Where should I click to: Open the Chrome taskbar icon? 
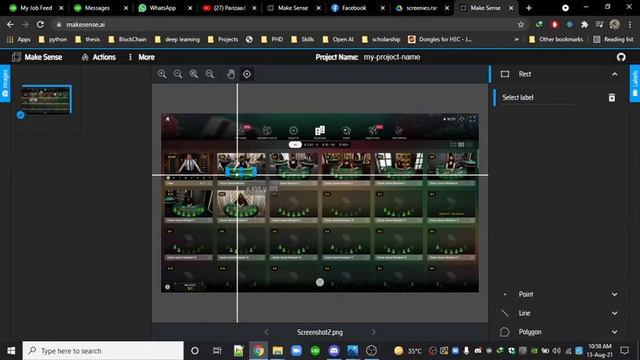pos(258,351)
